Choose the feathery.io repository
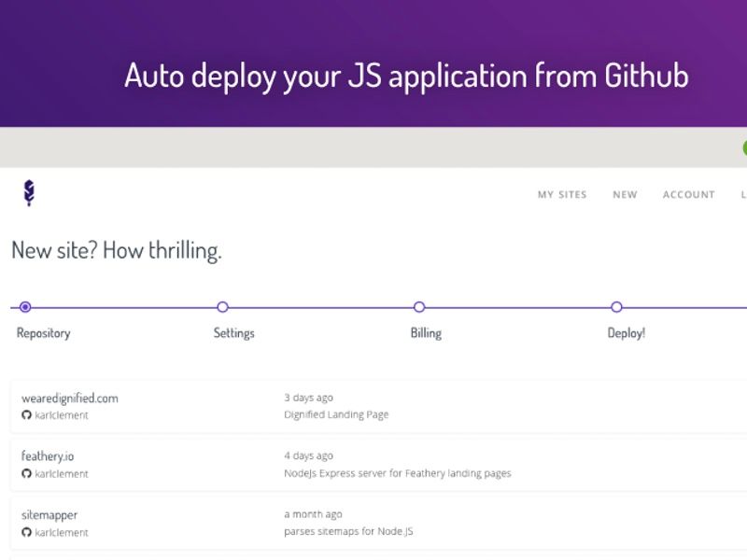Screen dimensions: 747x560 point(48,456)
